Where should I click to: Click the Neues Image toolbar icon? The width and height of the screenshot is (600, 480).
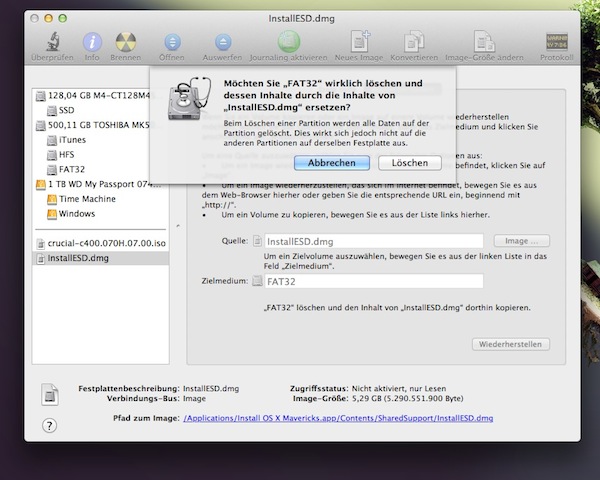click(360, 41)
